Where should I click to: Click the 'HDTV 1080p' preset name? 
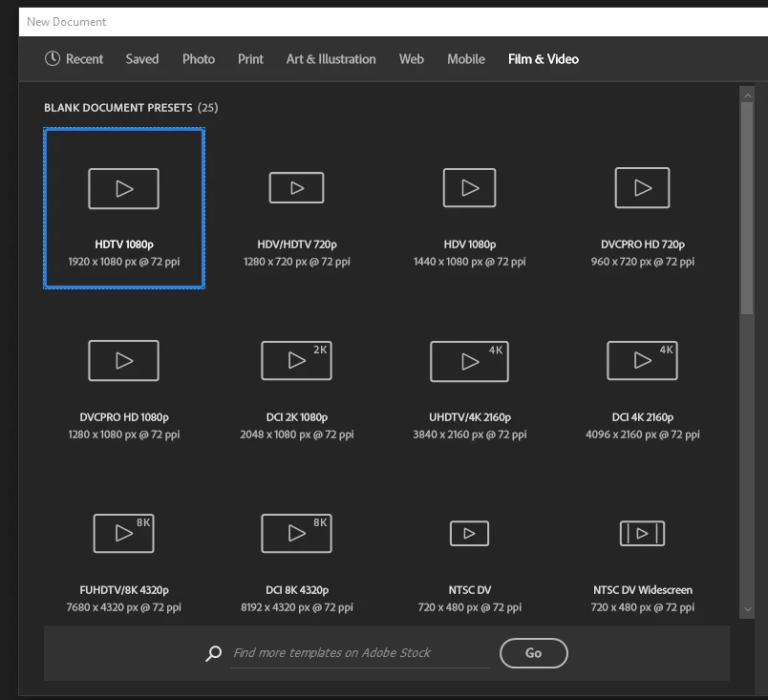124,244
